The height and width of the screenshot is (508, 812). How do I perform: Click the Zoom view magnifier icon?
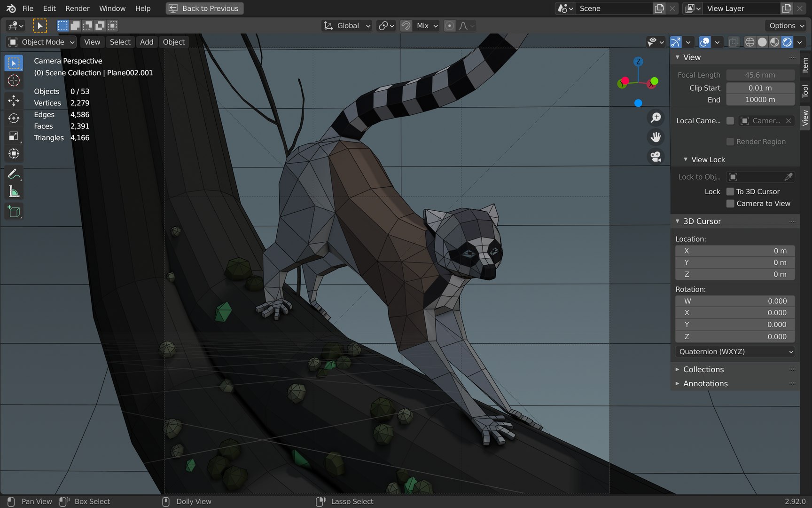point(656,118)
